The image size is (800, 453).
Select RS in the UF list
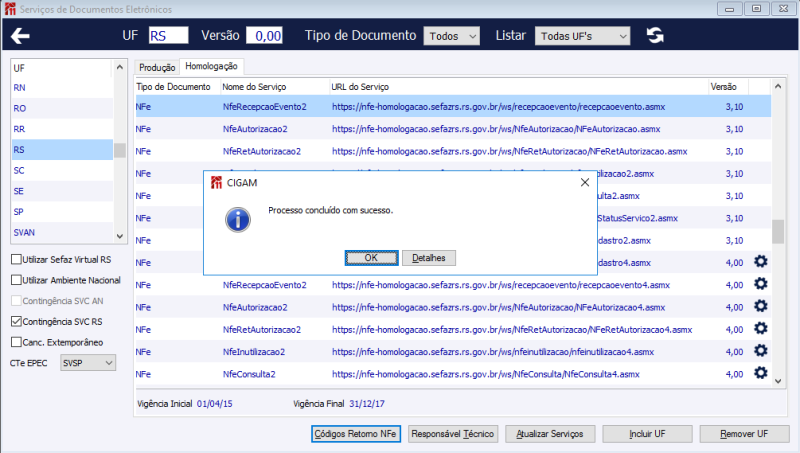click(x=62, y=149)
